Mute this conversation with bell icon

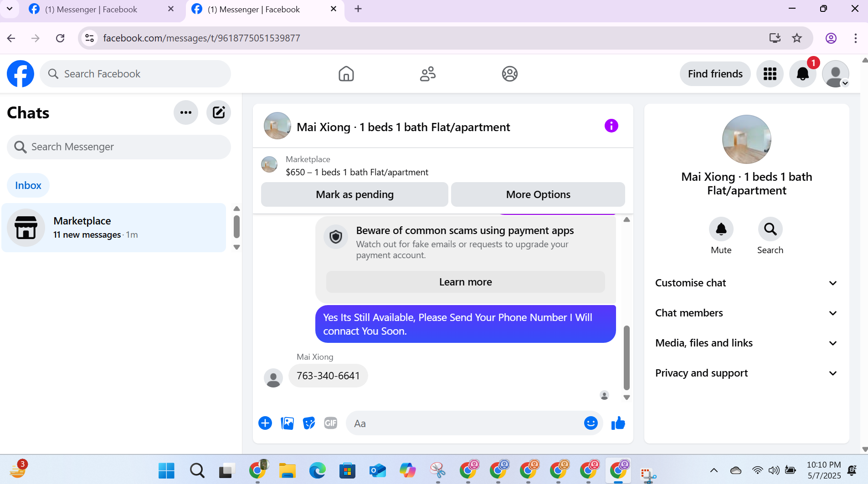721,229
